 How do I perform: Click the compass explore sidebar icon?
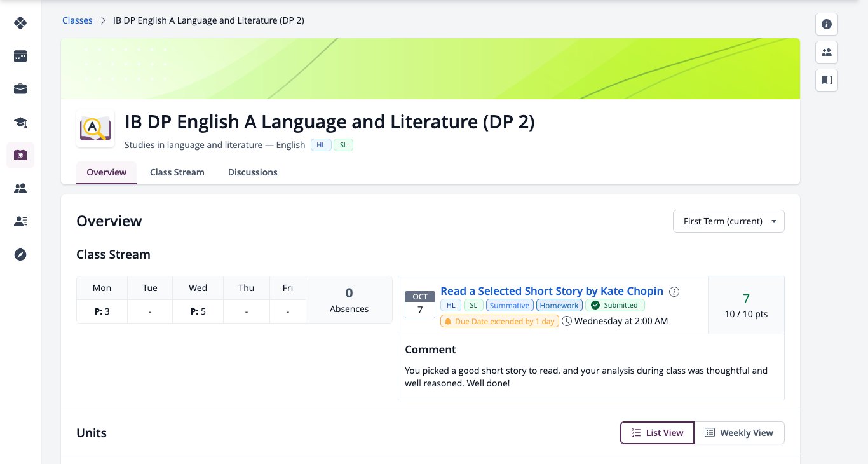[x=20, y=254]
